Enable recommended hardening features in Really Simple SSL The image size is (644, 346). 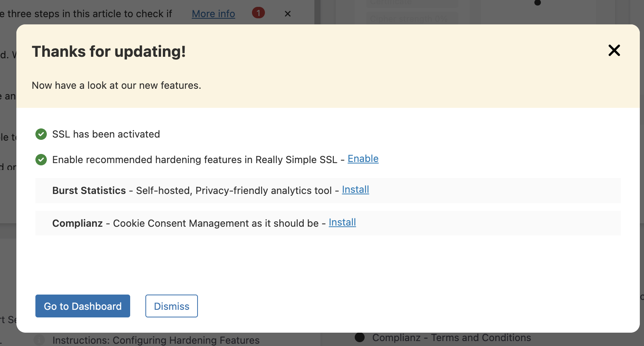point(363,159)
